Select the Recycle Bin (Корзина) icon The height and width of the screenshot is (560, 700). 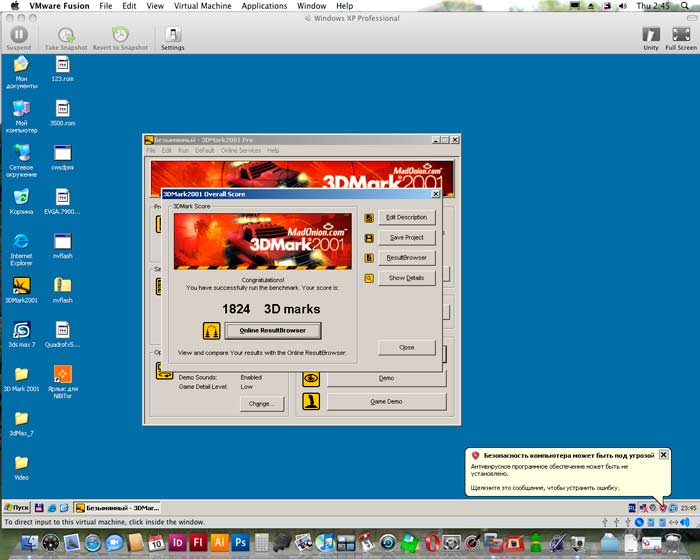21,201
